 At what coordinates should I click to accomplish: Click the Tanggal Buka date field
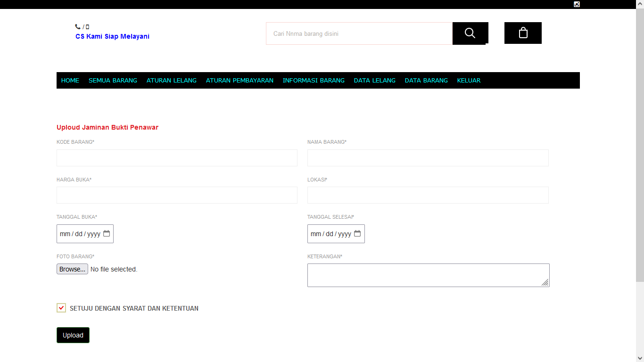(x=85, y=234)
